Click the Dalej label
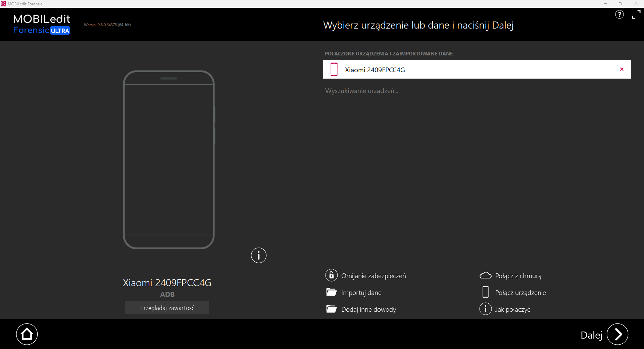 point(592,335)
